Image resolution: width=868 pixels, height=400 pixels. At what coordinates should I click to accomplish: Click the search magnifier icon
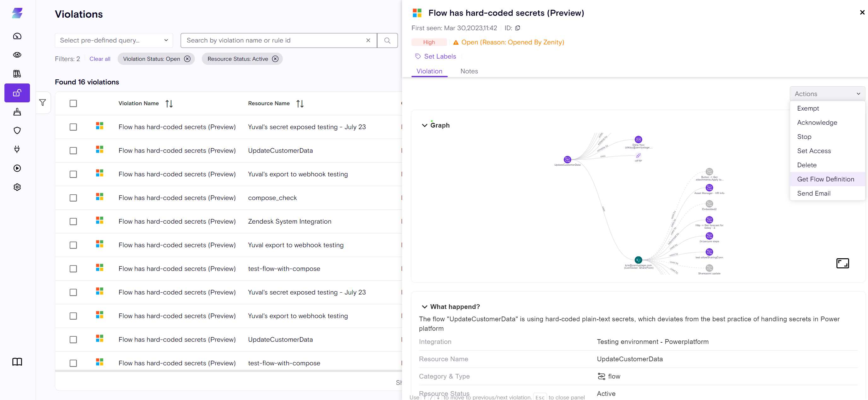387,40
